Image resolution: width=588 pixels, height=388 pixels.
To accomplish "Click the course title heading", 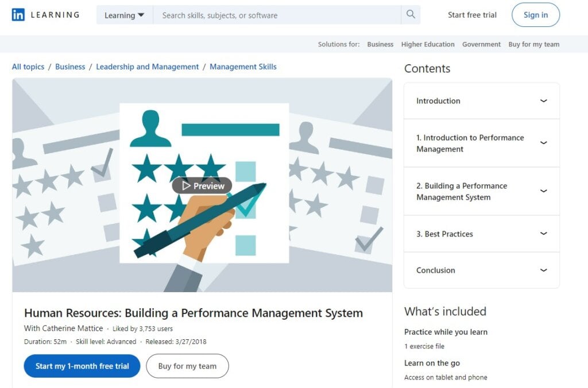I will [194, 313].
